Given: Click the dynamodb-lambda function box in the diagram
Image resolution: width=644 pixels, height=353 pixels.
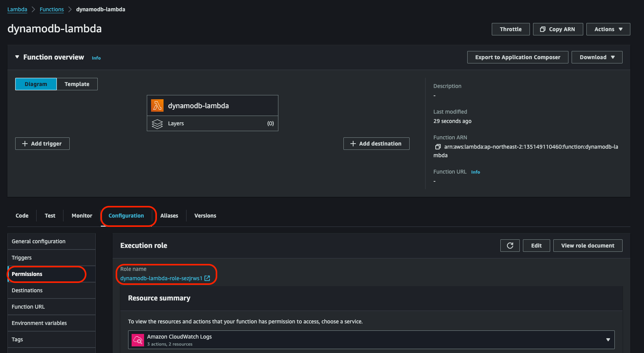Looking at the screenshot, I should click(x=213, y=105).
